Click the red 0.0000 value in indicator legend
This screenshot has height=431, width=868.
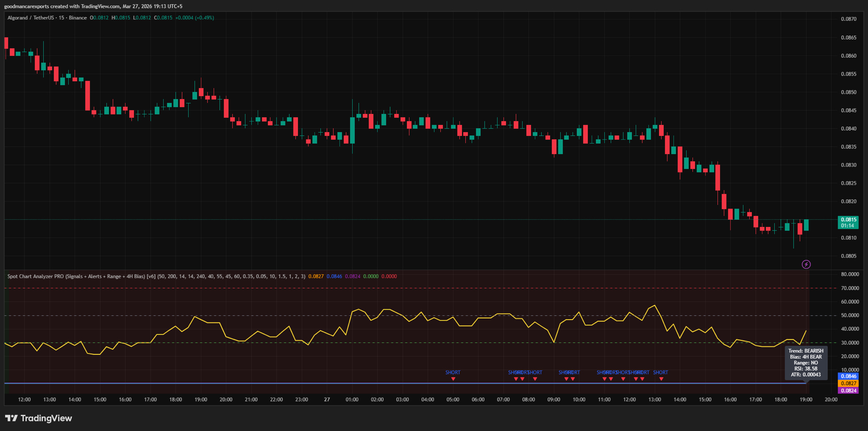[x=389, y=276]
